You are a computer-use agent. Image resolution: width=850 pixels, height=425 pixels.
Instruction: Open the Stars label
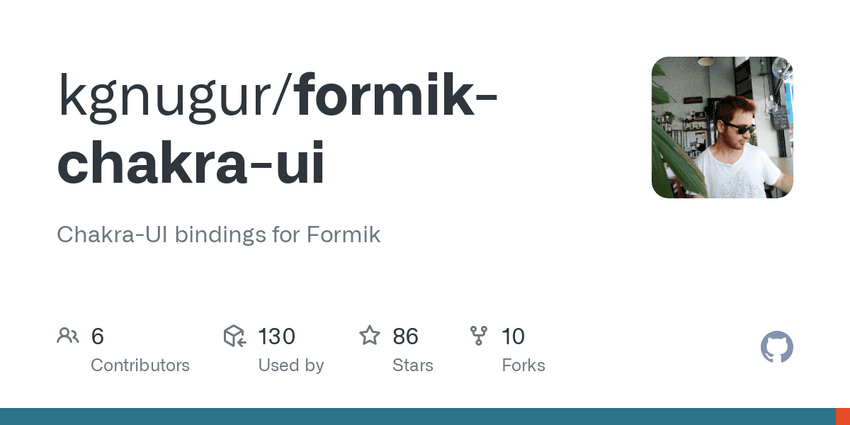413,365
